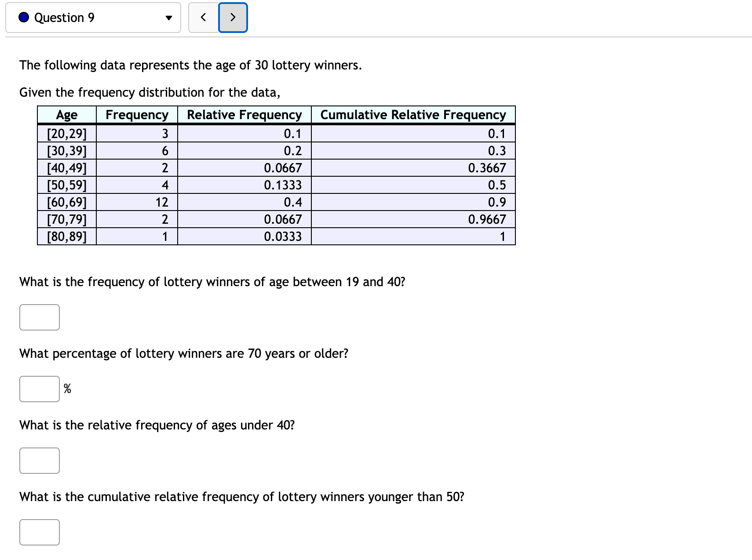Click the Cumulative Relative Frequency column header
Viewport: 752px width, 560px height.
point(413,115)
